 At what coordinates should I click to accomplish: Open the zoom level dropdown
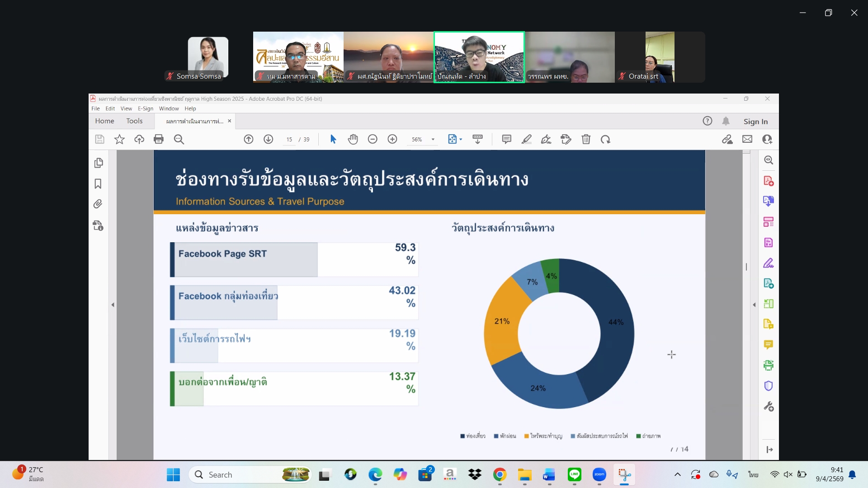[x=433, y=140]
